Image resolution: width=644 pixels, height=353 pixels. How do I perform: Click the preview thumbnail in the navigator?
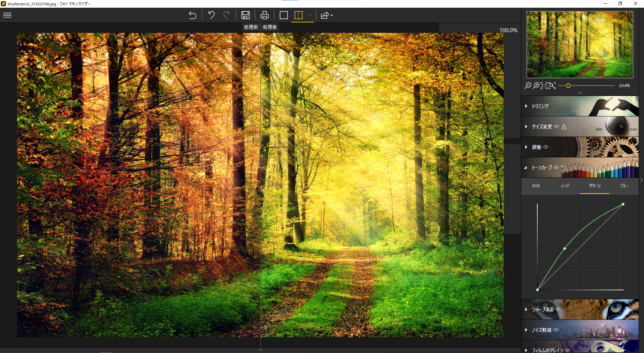[579, 44]
